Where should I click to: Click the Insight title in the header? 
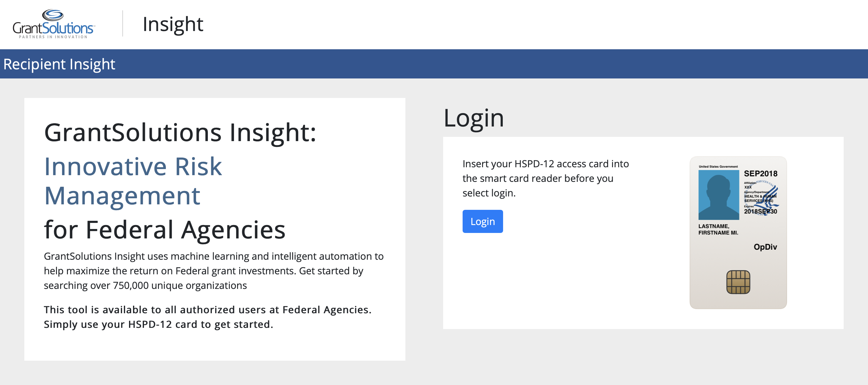173,24
